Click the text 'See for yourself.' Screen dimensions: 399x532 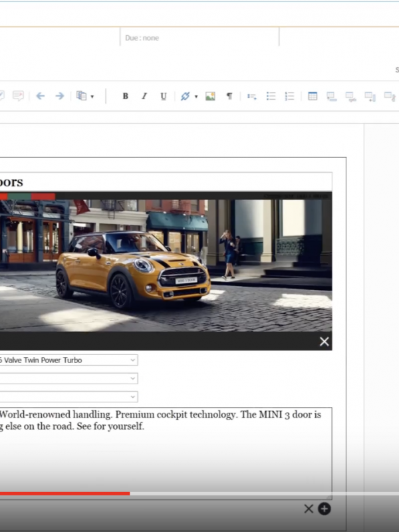pyautogui.click(x=110, y=426)
